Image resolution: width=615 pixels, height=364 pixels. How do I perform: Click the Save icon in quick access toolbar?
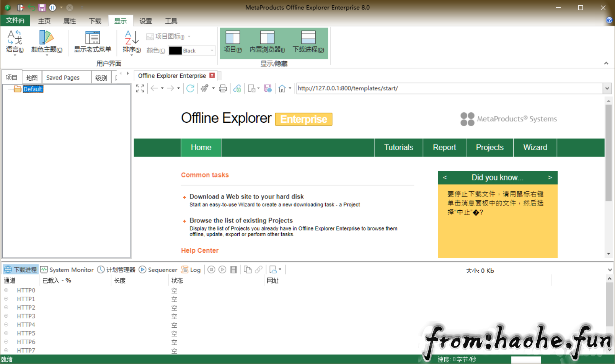[x=41, y=7]
